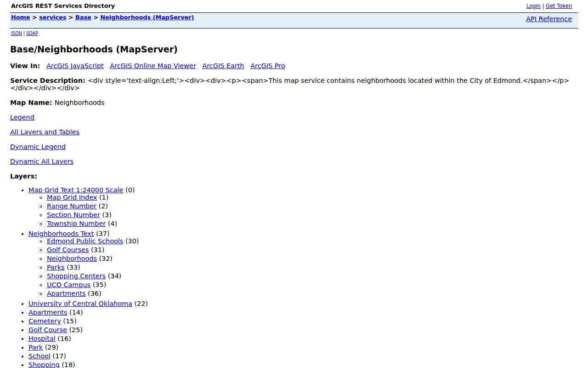This screenshot has height=368, width=588.
Task: Open Hospital layer
Action: [42, 339]
